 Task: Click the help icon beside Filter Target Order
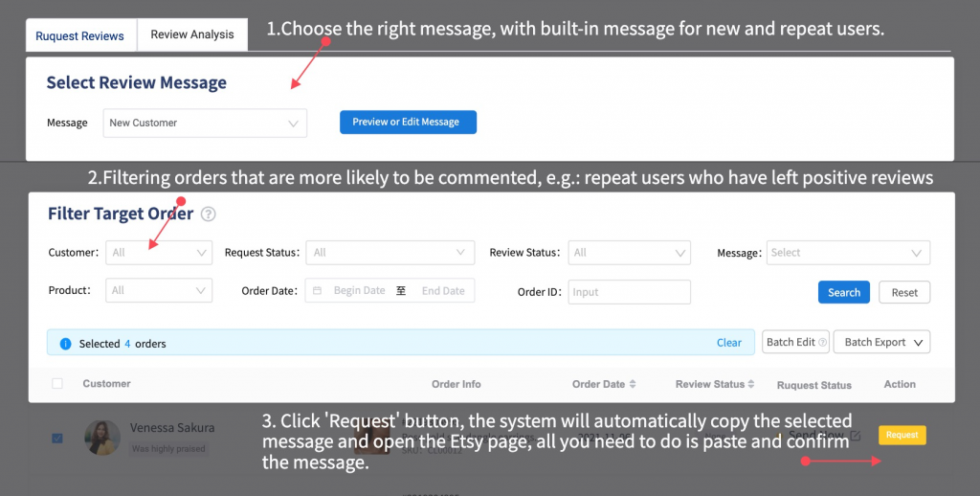209,214
